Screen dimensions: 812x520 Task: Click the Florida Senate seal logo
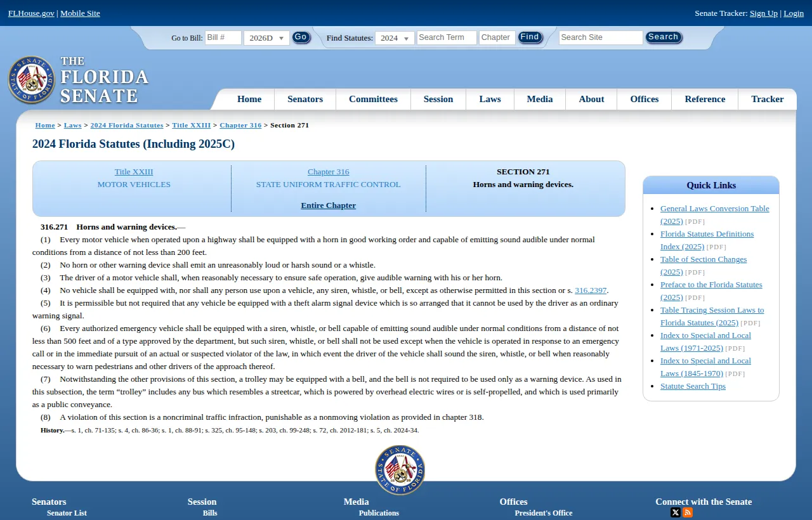tap(32, 79)
